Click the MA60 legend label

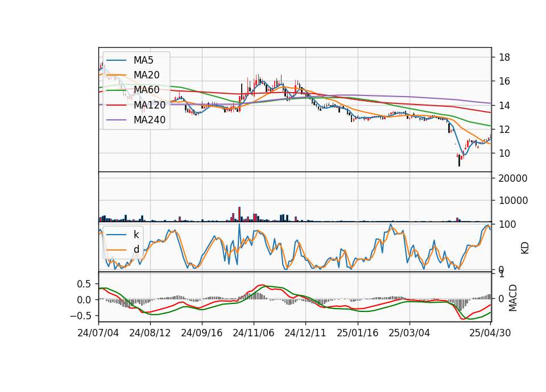click(146, 90)
